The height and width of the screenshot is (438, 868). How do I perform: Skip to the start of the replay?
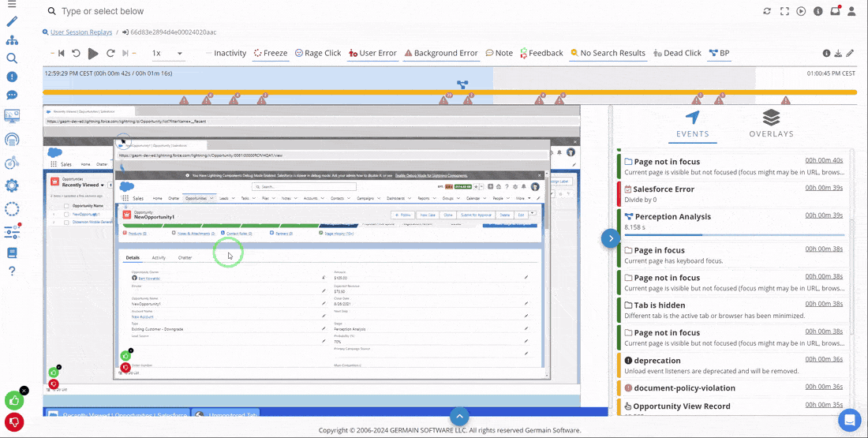(x=61, y=53)
